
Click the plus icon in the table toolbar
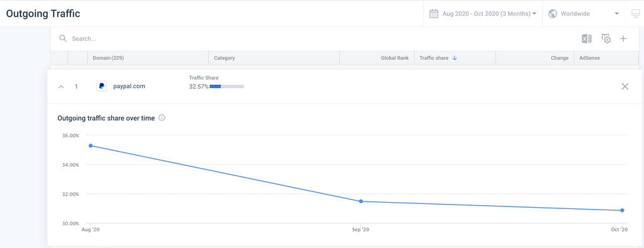pyautogui.click(x=623, y=38)
